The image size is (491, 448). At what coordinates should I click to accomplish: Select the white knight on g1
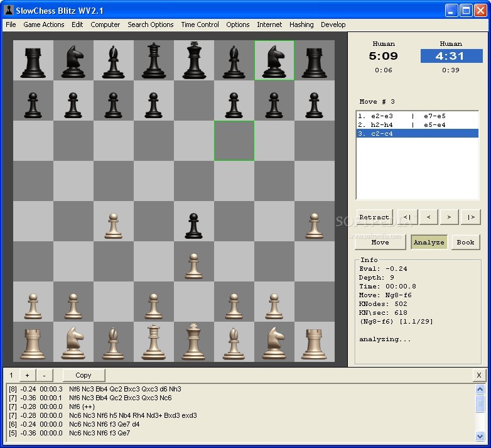pos(274,343)
